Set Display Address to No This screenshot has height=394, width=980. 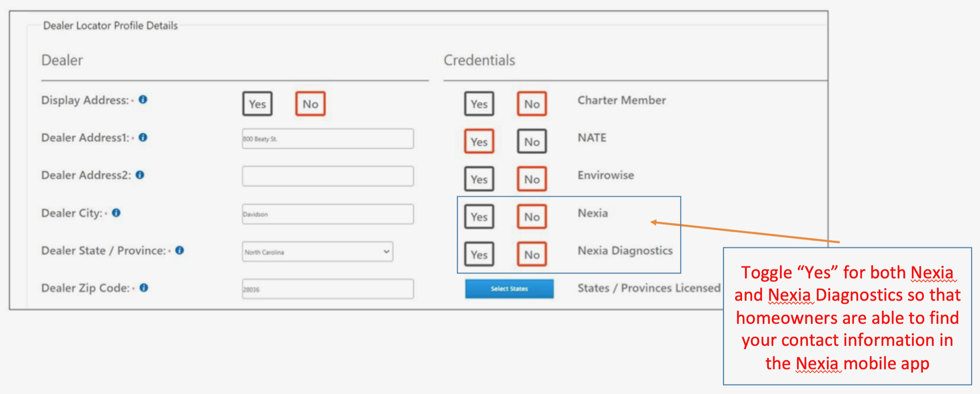click(310, 104)
